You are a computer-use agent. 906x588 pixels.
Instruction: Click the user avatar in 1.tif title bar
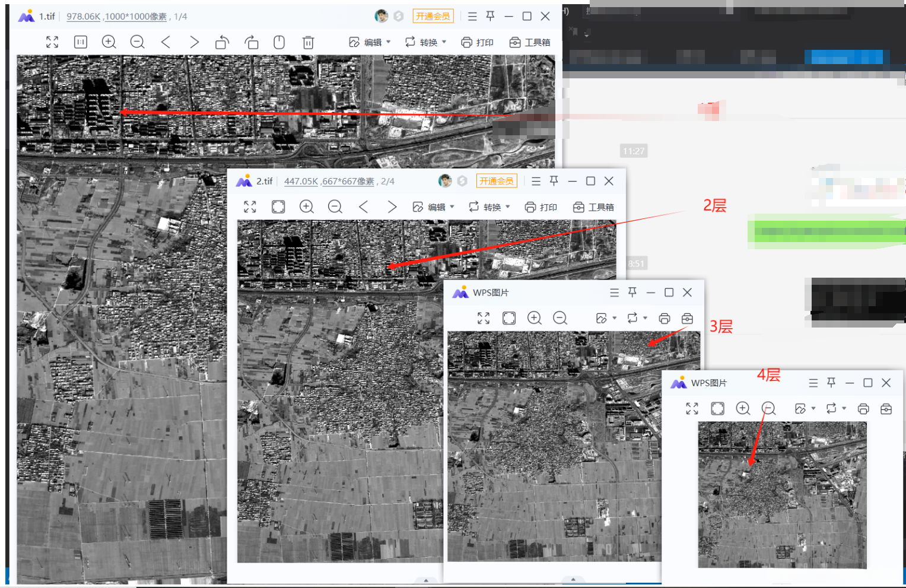(382, 16)
